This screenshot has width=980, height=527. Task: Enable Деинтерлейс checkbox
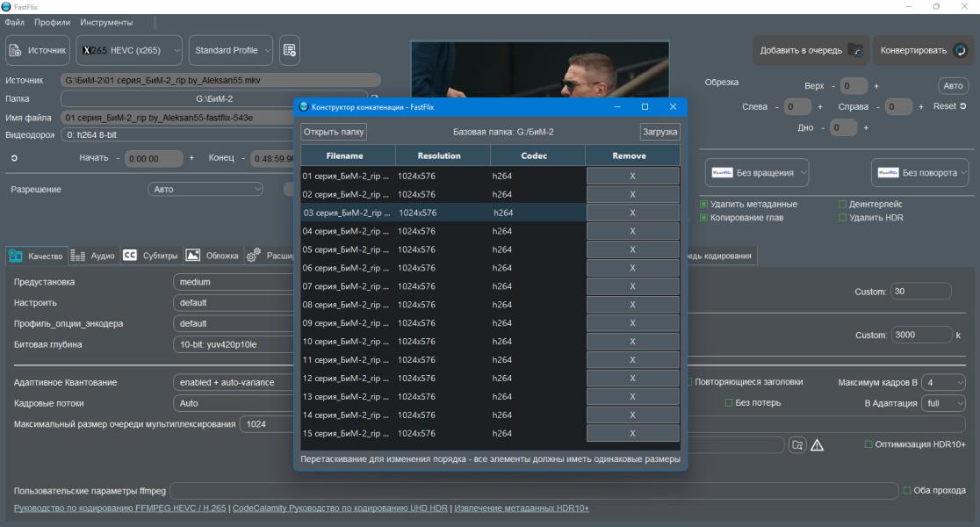tap(842, 204)
